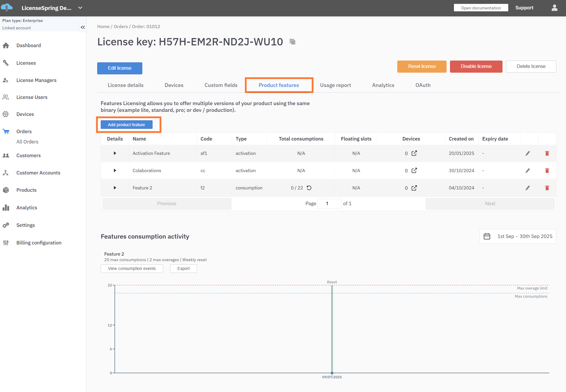Reset consumption for Feature 2

coord(309,188)
